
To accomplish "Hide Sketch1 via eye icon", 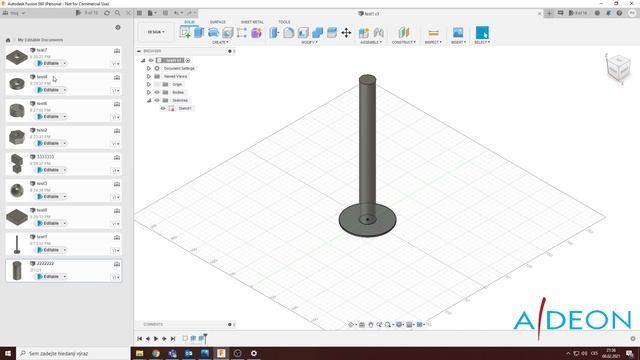I will (163, 108).
